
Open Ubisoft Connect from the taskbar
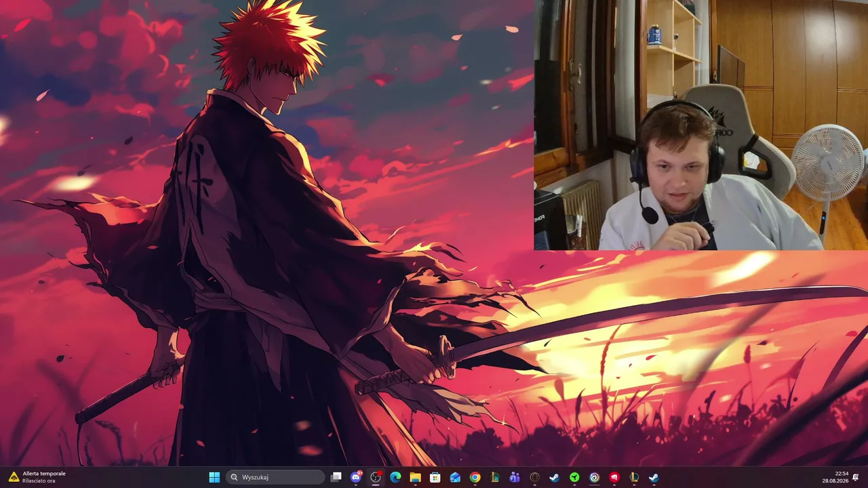tap(594, 477)
